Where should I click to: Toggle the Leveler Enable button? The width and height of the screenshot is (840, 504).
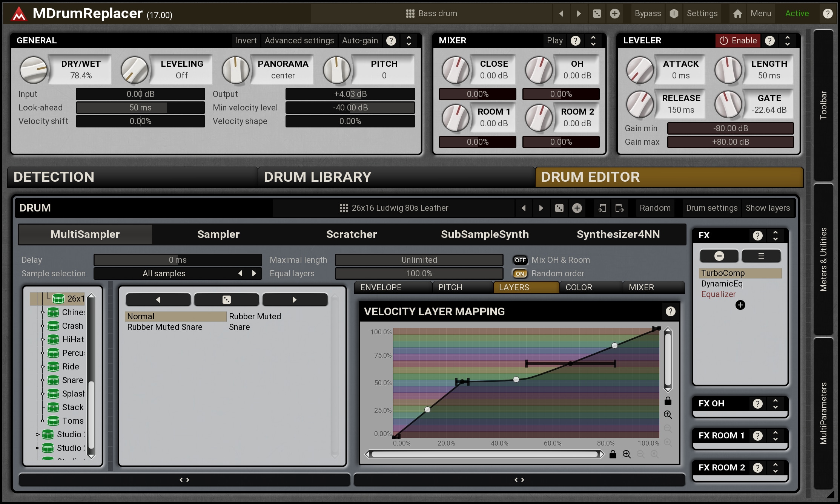coord(738,41)
